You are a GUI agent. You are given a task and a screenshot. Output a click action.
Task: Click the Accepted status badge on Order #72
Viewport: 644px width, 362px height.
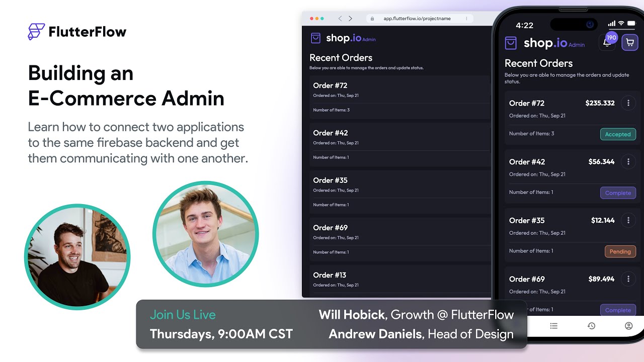pos(618,134)
